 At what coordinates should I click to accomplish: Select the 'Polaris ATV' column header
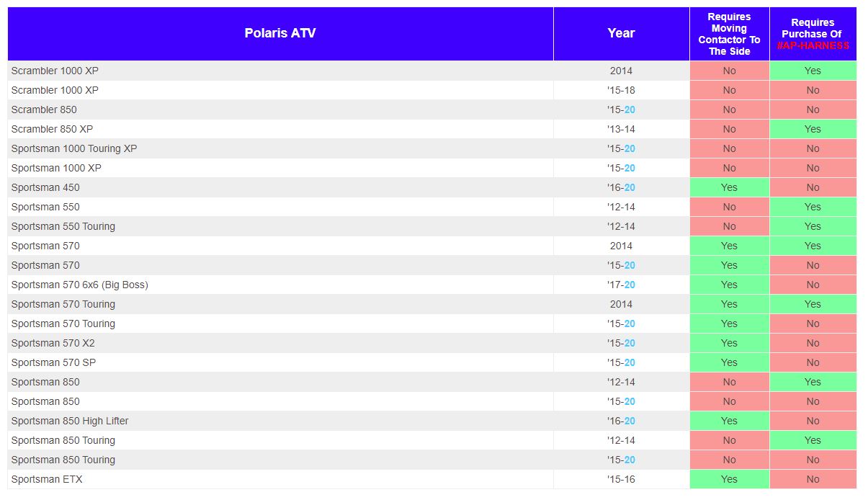pyautogui.click(x=280, y=33)
